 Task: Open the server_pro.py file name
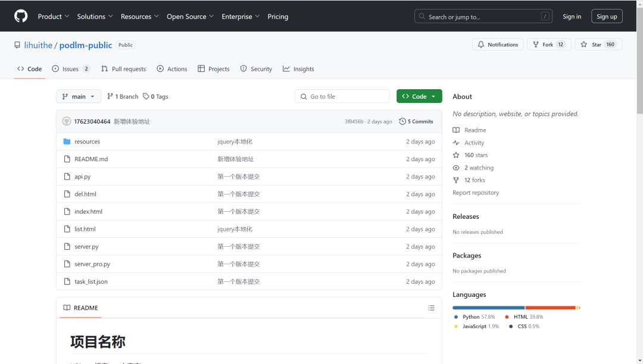[92, 264]
